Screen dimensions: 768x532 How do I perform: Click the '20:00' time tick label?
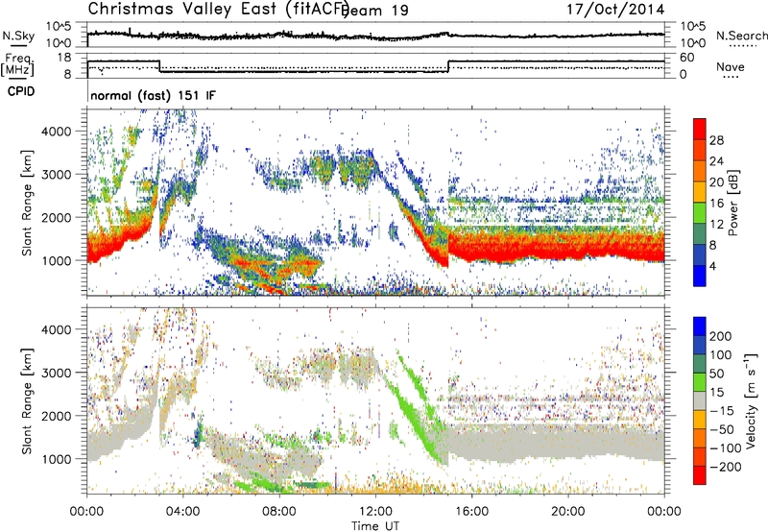pos(568,512)
